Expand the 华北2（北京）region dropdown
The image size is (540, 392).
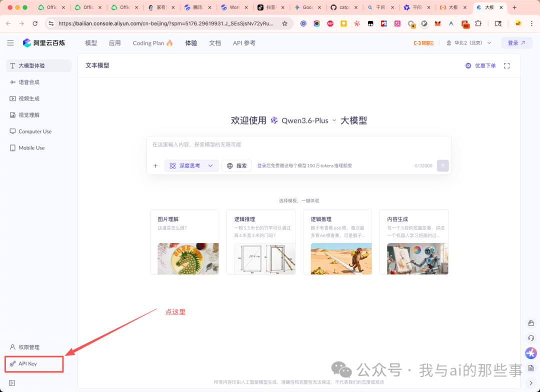469,43
